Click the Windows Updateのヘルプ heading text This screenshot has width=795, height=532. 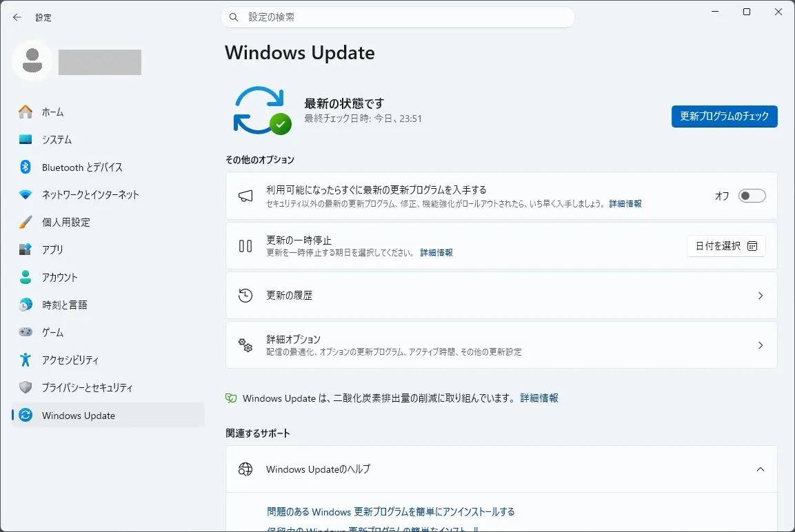click(318, 469)
